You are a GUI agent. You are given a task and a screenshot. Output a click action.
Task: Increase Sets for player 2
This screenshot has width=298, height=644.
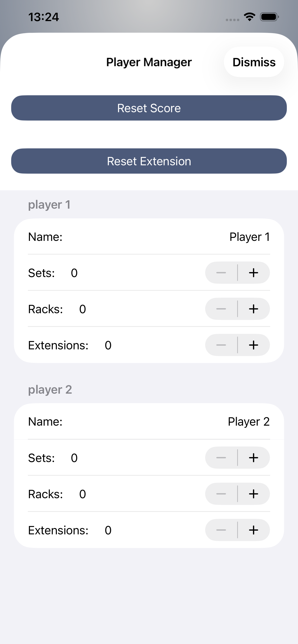pyautogui.click(x=253, y=458)
